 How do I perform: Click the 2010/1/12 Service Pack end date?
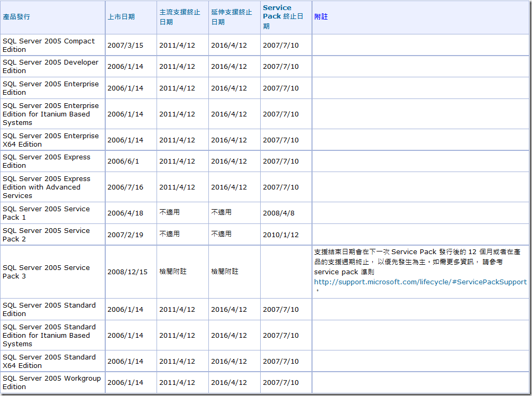(x=281, y=235)
